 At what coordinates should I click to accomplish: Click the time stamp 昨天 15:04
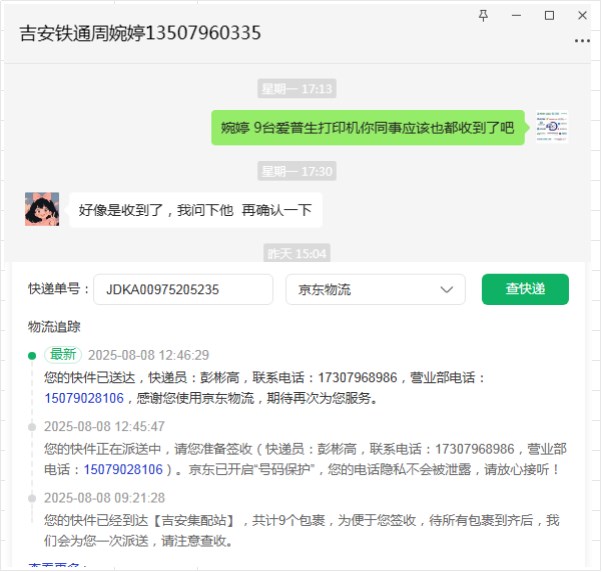(x=297, y=253)
